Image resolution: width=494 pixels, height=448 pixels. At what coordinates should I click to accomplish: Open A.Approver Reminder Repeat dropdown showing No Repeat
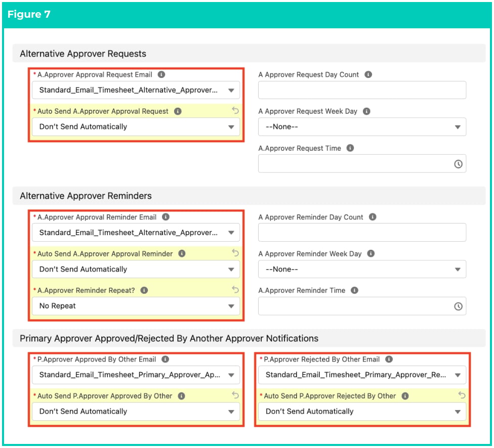136,306
